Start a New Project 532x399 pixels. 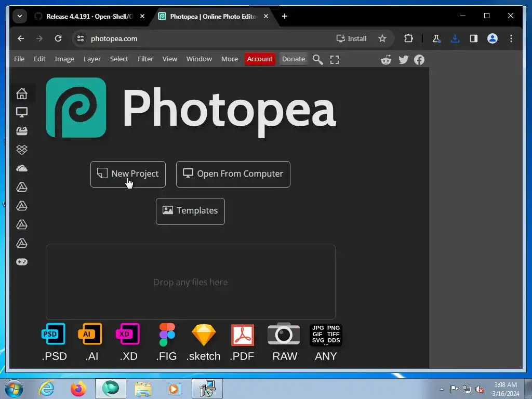(x=128, y=174)
